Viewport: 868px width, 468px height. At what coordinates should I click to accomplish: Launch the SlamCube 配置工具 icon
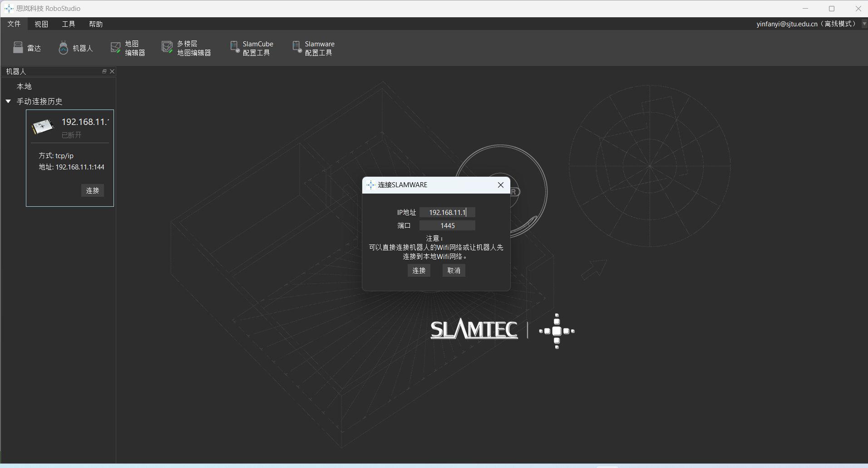tap(235, 48)
